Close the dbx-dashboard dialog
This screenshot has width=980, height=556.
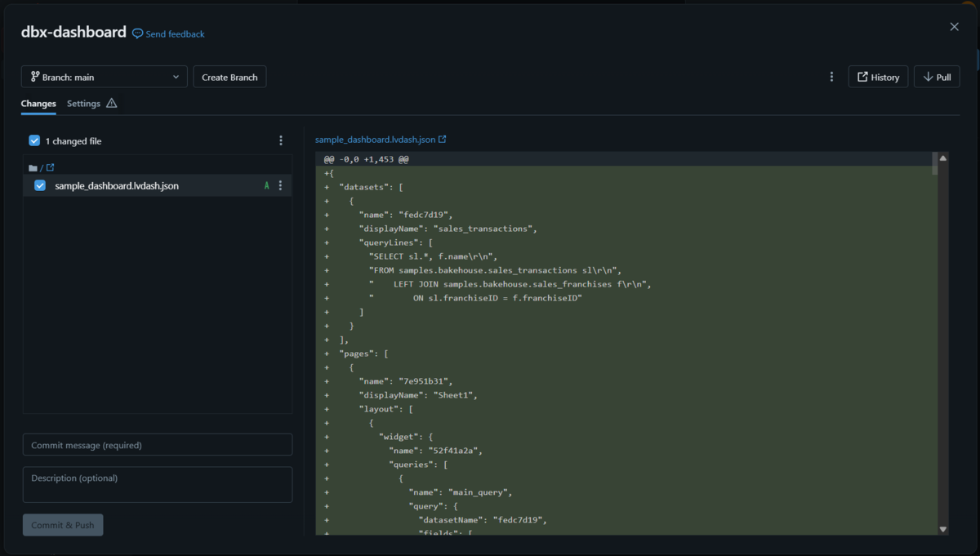pos(954,27)
